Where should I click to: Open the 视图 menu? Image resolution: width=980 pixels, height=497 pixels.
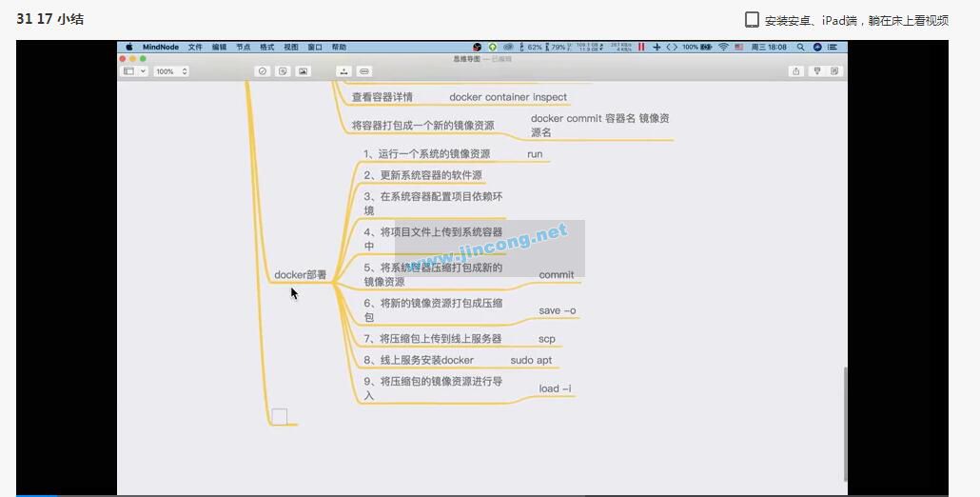tap(291, 47)
